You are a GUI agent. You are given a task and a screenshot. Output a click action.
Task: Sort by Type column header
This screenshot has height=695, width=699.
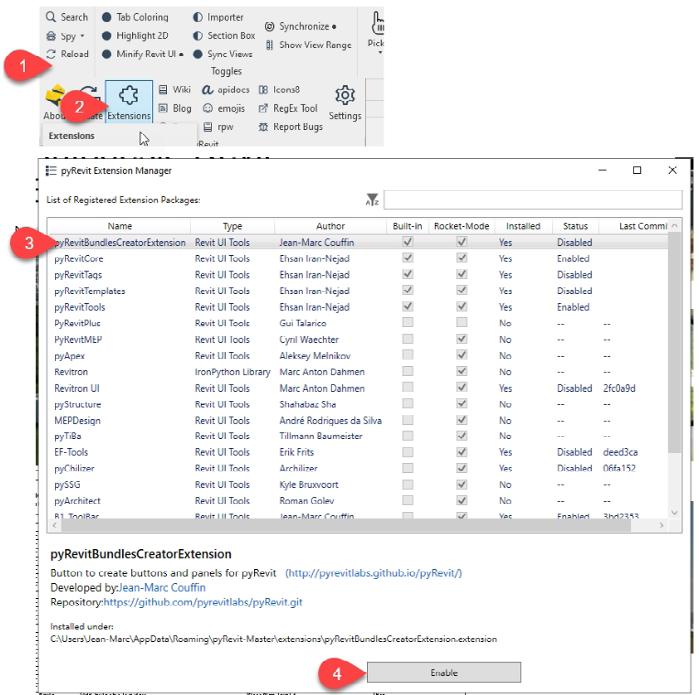[232, 226]
